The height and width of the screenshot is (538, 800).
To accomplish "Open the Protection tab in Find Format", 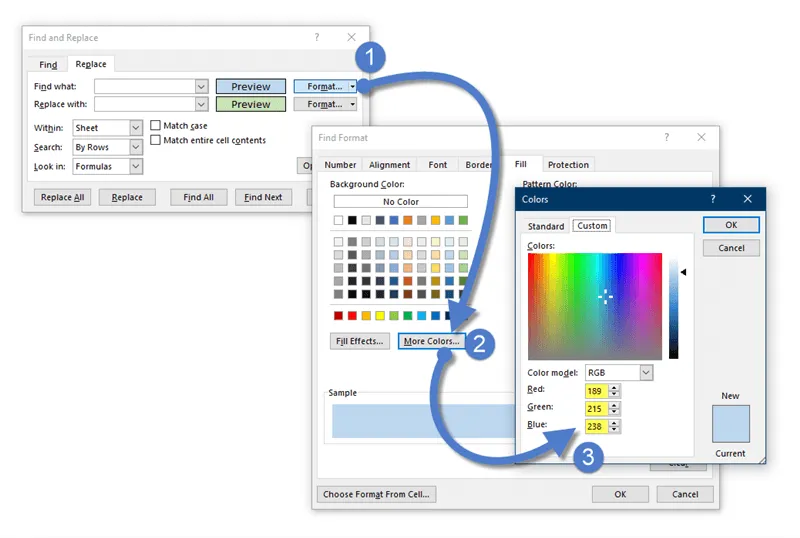I will pos(568,165).
